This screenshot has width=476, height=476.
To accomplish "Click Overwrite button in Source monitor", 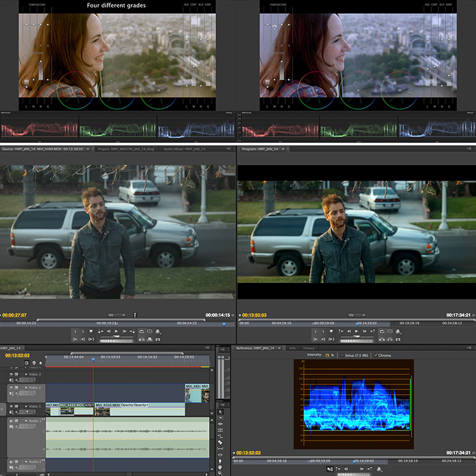I will pos(149,339).
